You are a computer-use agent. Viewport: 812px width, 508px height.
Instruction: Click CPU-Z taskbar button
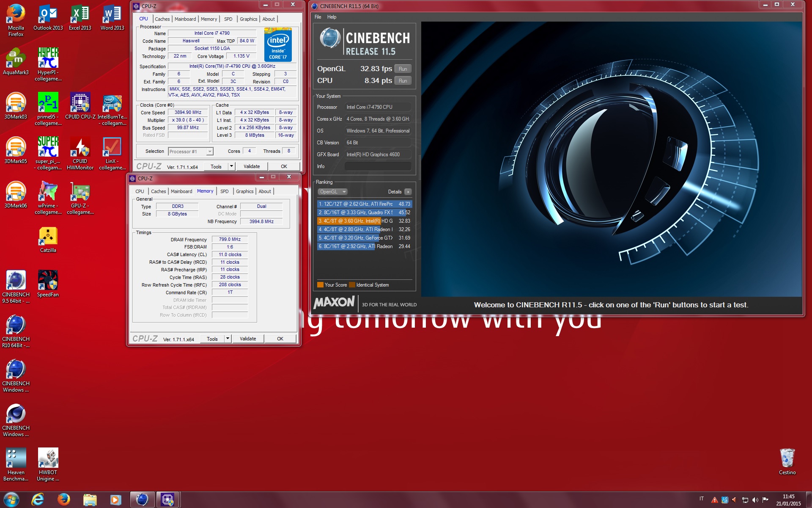[x=167, y=500]
